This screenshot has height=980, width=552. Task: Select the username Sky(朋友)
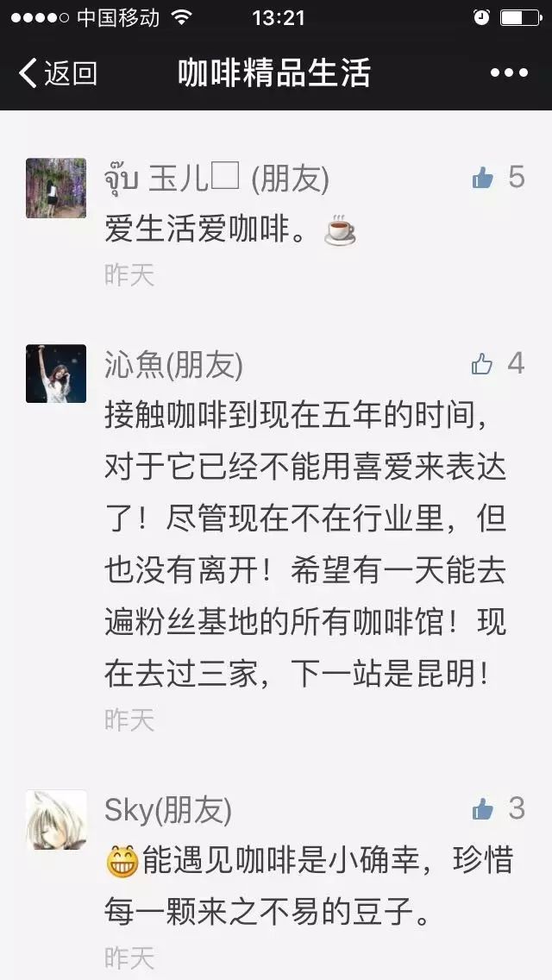tap(167, 810)
